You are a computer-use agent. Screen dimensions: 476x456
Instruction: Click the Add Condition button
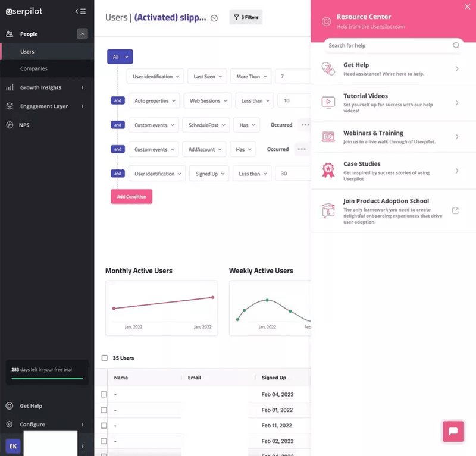point(131,197)
